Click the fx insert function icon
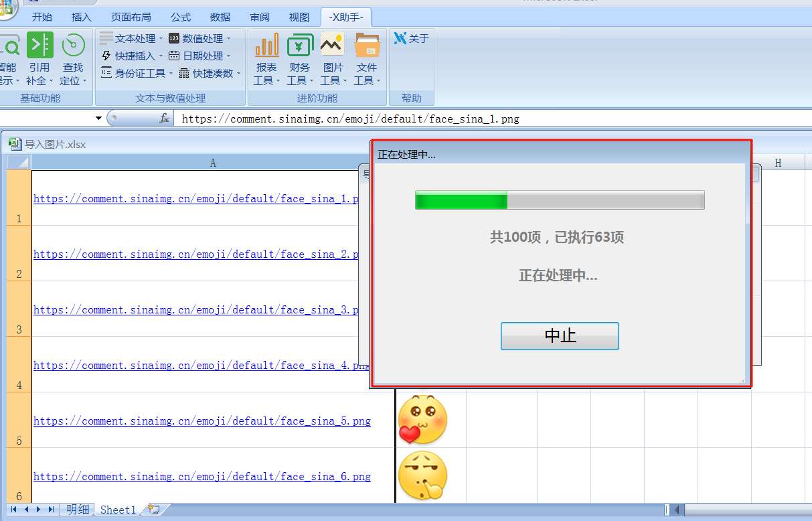Screen dimensions: 812x521 164,119
